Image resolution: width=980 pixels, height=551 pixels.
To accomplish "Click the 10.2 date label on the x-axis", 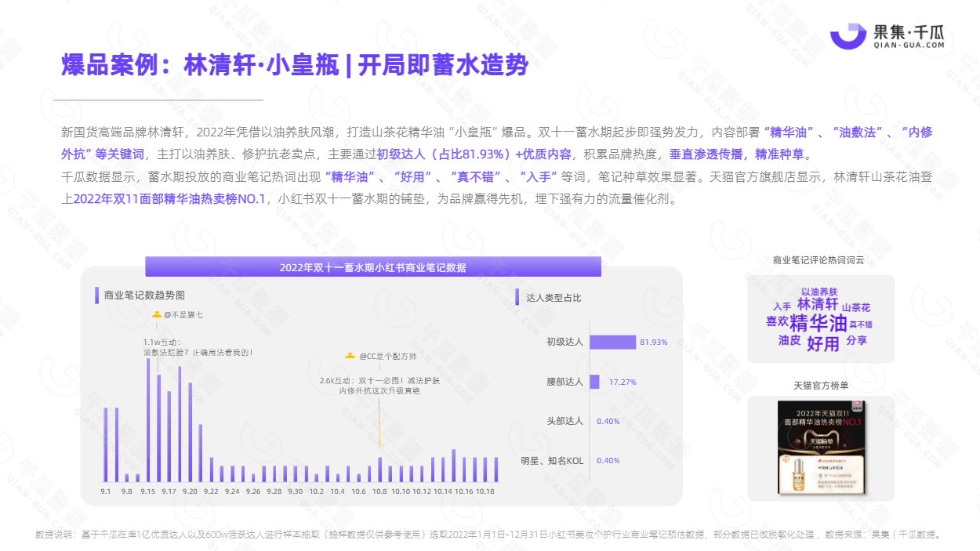I will point(317,491).
